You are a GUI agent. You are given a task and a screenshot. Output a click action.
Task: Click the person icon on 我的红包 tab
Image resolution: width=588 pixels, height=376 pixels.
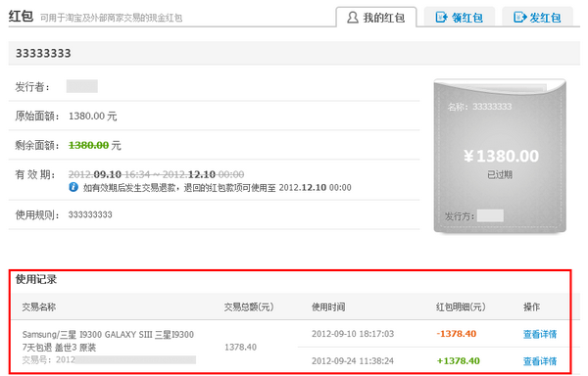tap(353, 18)
